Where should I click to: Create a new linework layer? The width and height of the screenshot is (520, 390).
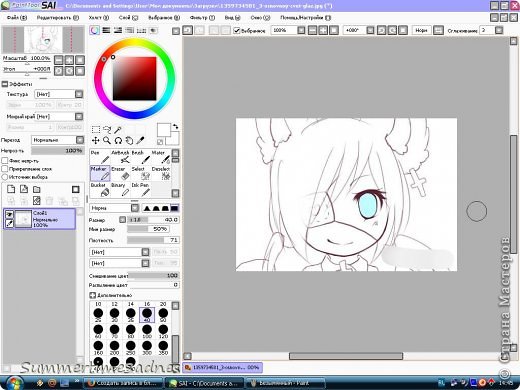pos(24,189)
